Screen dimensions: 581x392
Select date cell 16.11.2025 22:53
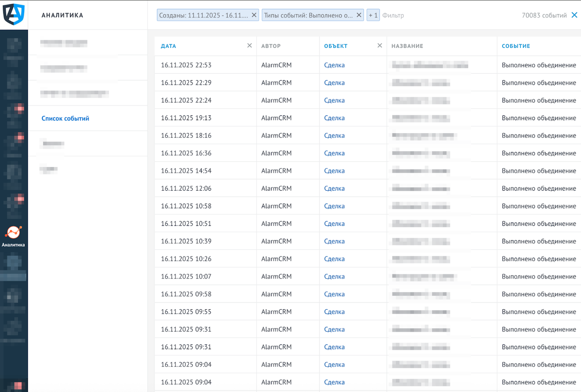(x=186, y=65)
